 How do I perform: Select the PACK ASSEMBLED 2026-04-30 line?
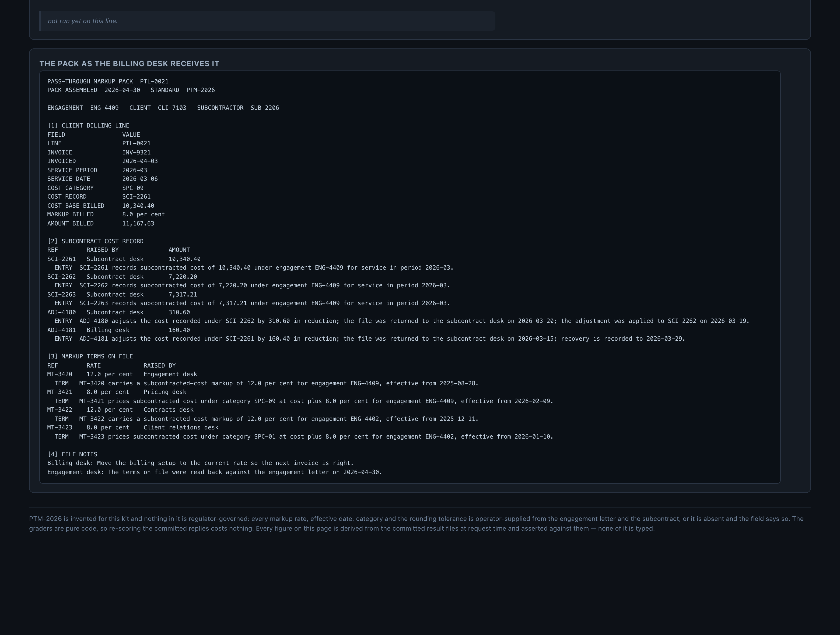131,90
